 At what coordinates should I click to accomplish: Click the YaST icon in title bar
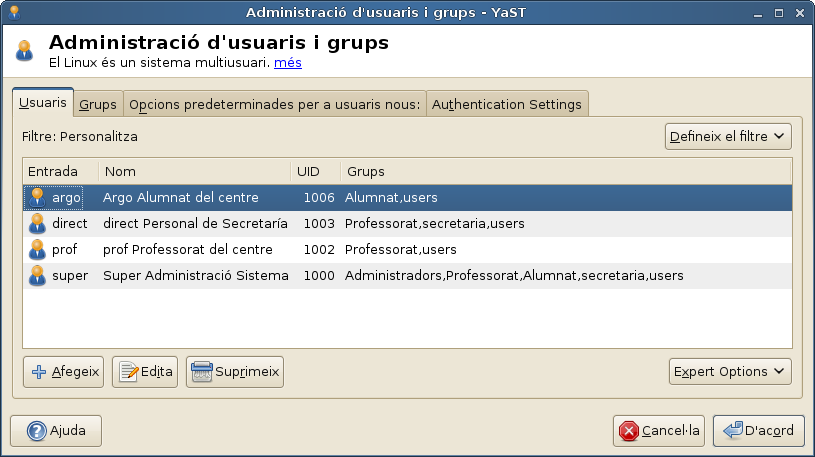pyautogui.click(x=13, y=11)
